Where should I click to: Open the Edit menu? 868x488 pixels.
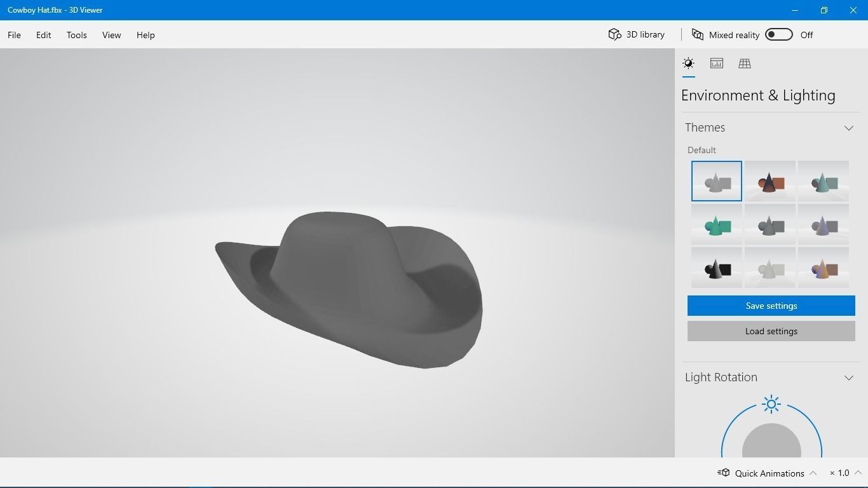pyautogui.click(x=43, y=35)
